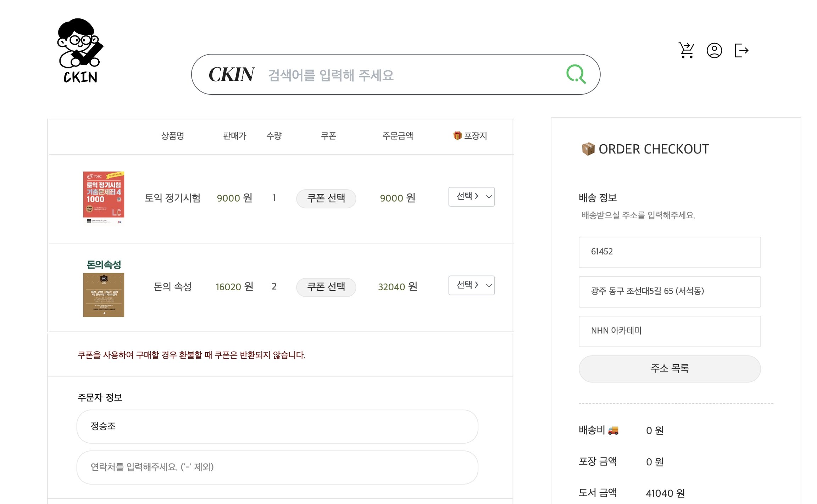Click the search keyword input field
Screen dimensions: 817x504
point(408,75)
